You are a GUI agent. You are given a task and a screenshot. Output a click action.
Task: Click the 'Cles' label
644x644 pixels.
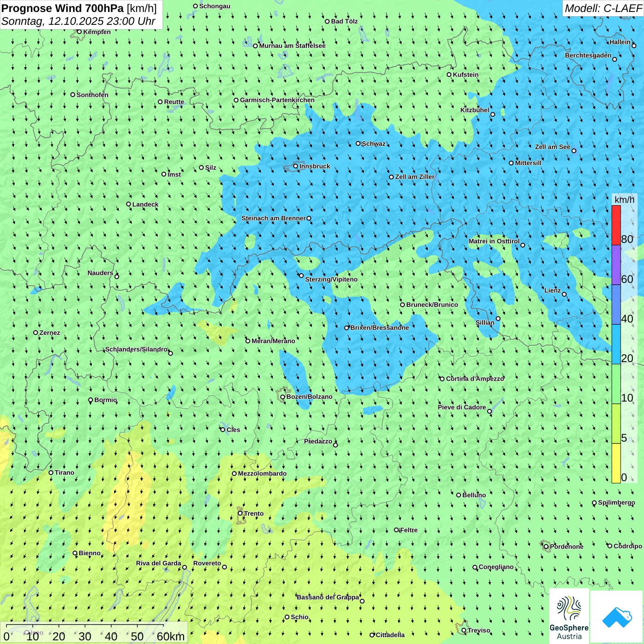click(233, 430)
